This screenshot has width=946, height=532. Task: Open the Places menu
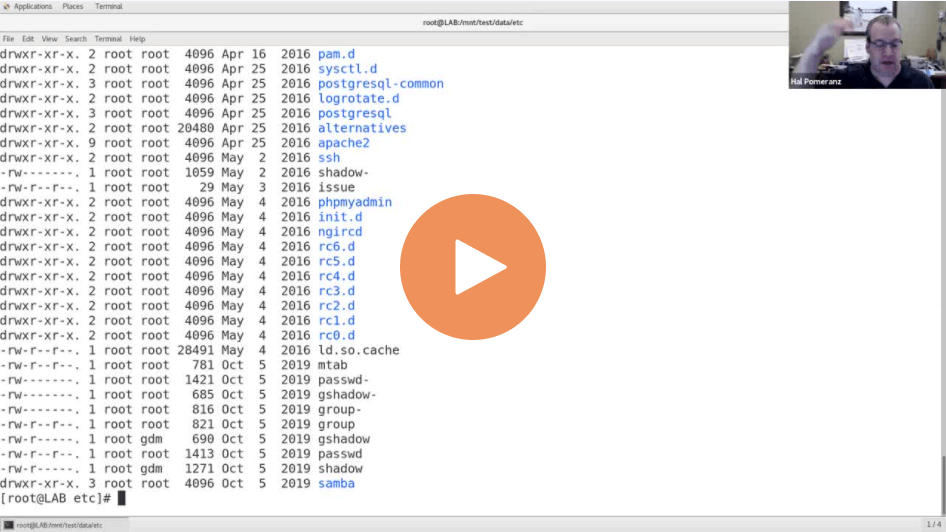pyautogui.click(x=73, y=6)
